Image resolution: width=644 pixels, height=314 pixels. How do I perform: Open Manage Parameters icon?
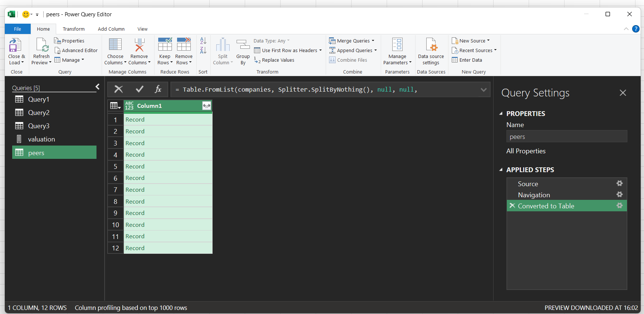pyautogui.click(x=397, y=44)
